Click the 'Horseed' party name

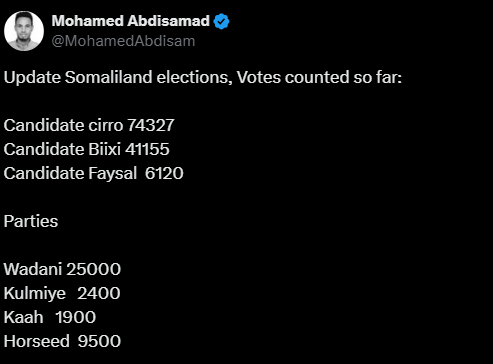pos(37,341)
